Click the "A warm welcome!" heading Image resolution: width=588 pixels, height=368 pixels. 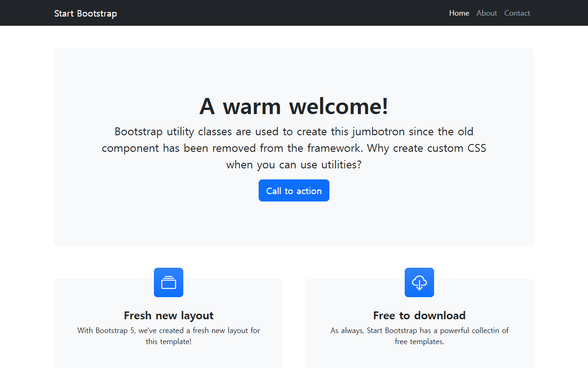(x=294, y=106)
